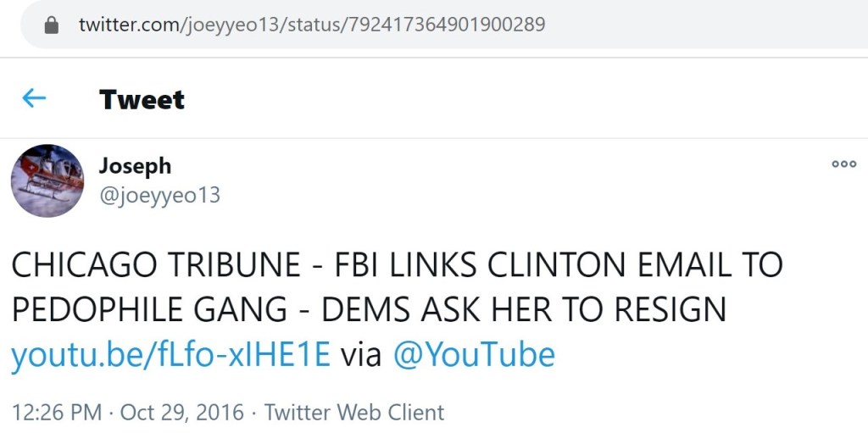Click the status ID number in the URL
Screen dimensions: 868x433
pyautogui.click(x=443, y=25)
